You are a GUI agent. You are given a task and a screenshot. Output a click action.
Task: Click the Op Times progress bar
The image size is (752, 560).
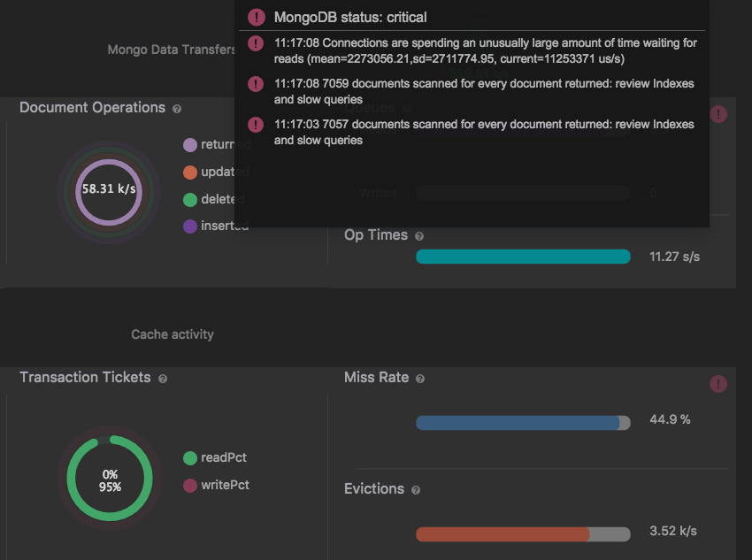click(x=523, y=257)
